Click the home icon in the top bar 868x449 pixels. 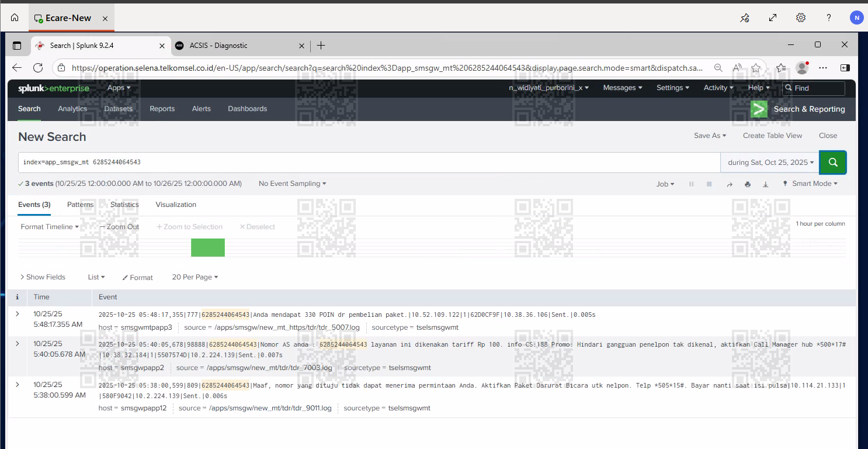(15, 18)
